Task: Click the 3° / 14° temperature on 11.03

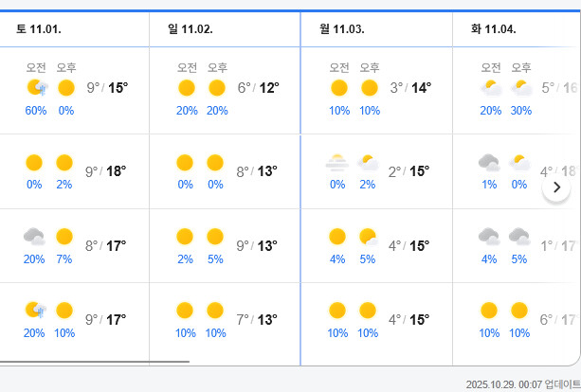Action: click(x=410, y=88)
